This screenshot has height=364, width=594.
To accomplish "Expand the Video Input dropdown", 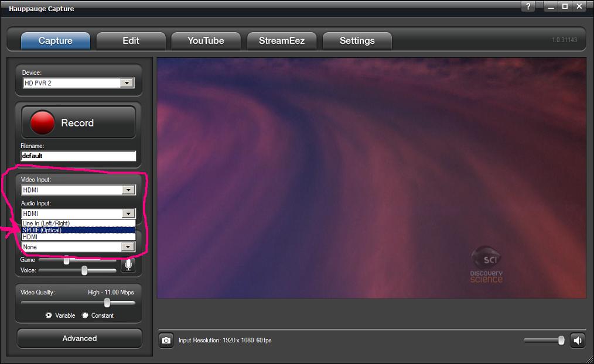I will 128,190.
